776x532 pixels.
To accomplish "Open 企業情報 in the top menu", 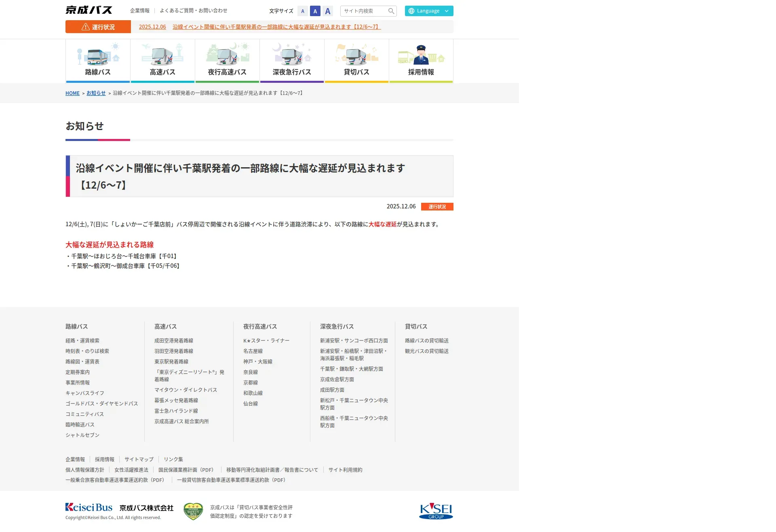I will click(x=140, y=11).
